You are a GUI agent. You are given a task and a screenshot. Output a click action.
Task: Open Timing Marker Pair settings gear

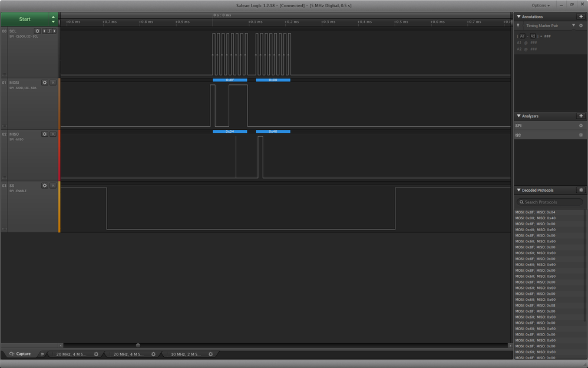(x=581, y=25)
